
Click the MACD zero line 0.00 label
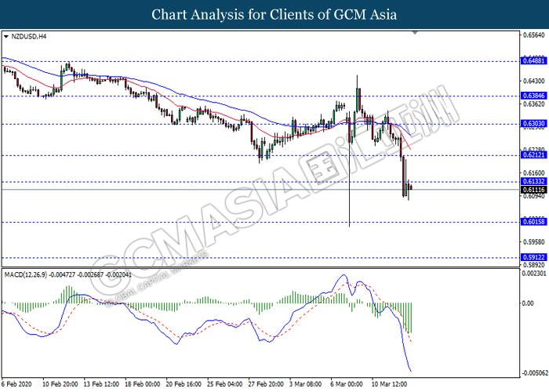tap(528, 303)
